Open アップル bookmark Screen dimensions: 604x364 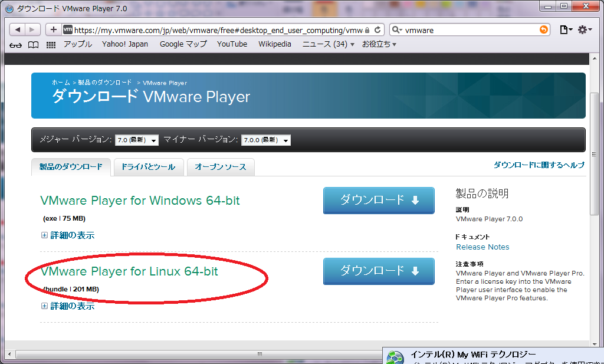pyautogui.click(x=78, y=44)
